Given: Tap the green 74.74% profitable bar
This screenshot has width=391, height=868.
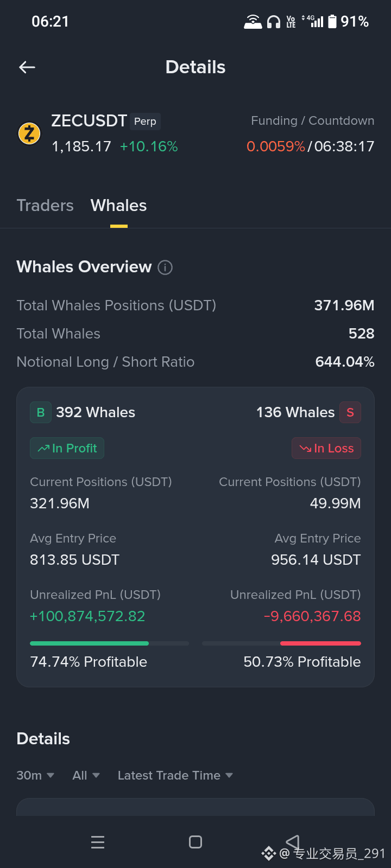Looking at the screenshot, I should click(x=89, y=643).
